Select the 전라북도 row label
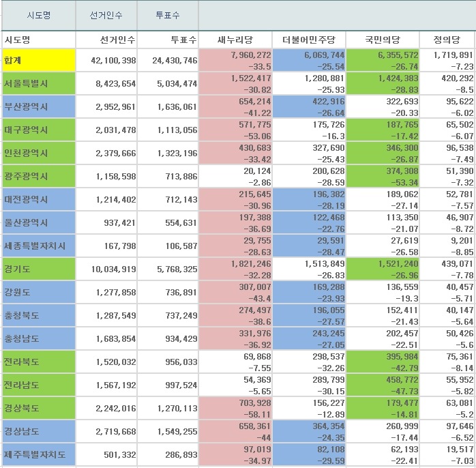 click(39, 362)
